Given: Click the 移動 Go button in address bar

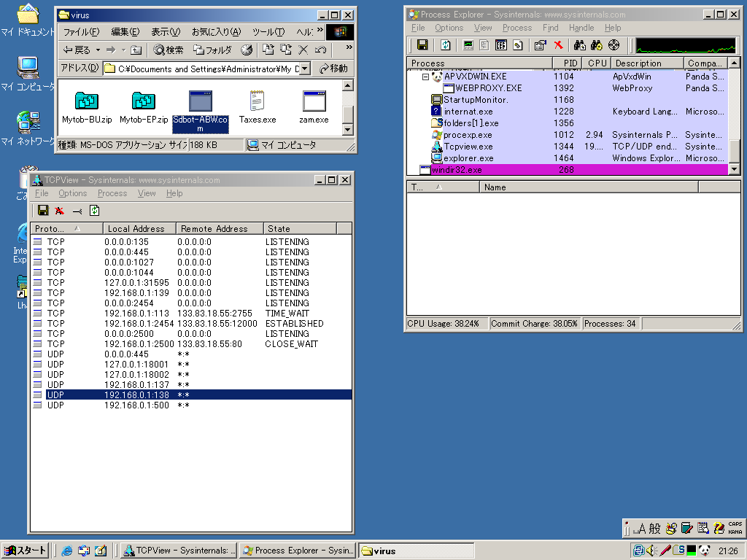Looking at the screenshot, I should click(x=333, y=69).
